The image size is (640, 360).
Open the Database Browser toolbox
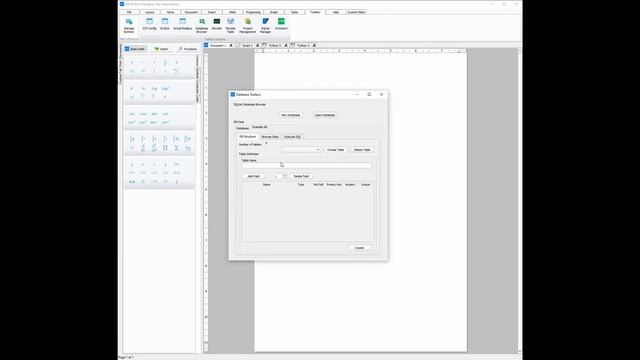[x=202, y=25]
